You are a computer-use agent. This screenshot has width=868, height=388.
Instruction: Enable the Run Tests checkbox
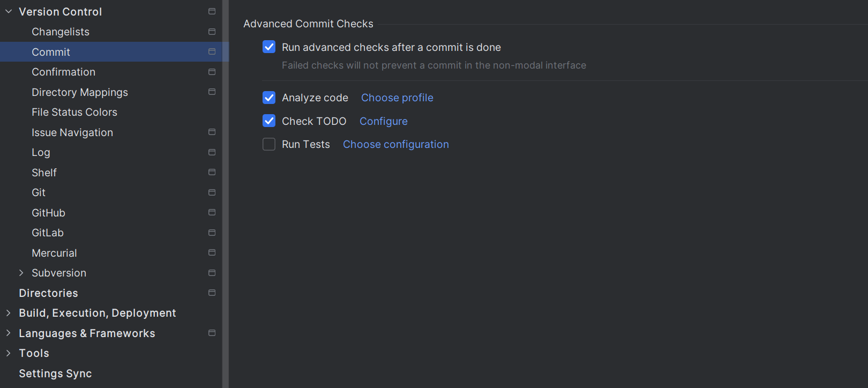coord(269,144)
